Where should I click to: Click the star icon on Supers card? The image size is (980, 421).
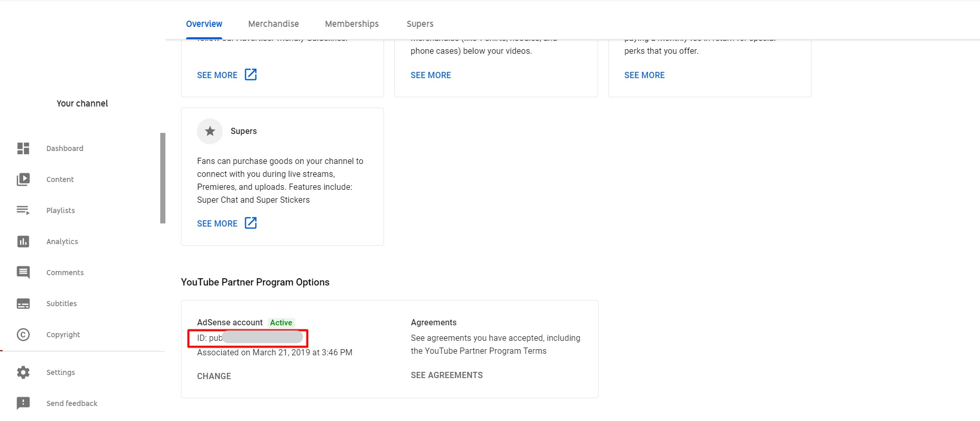point(210,131)
